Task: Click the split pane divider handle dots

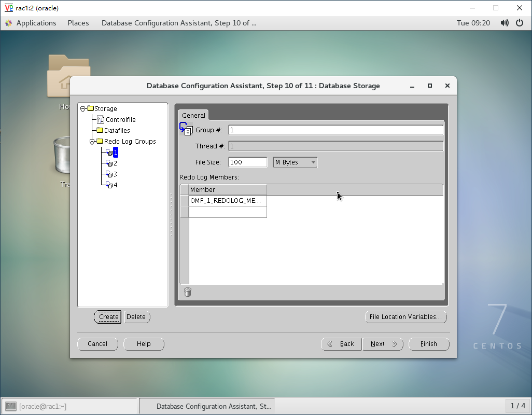Action: pos(171,214)
